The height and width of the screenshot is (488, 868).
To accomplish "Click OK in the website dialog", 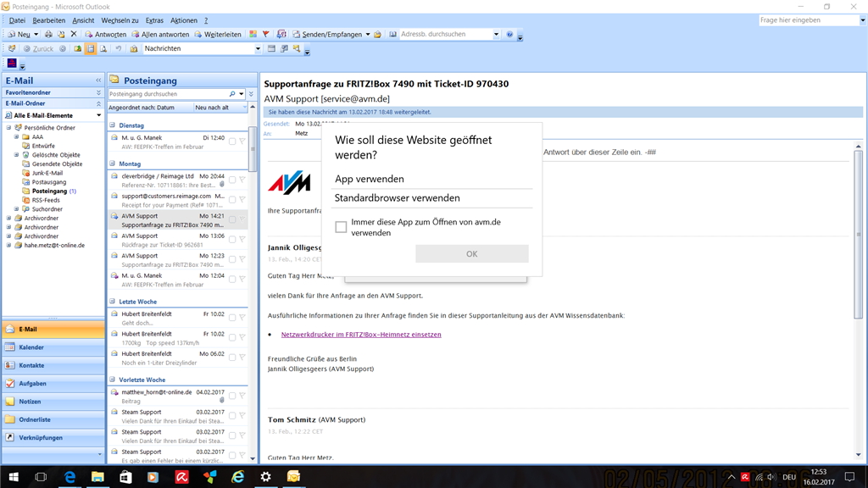I will click(471, 254).
